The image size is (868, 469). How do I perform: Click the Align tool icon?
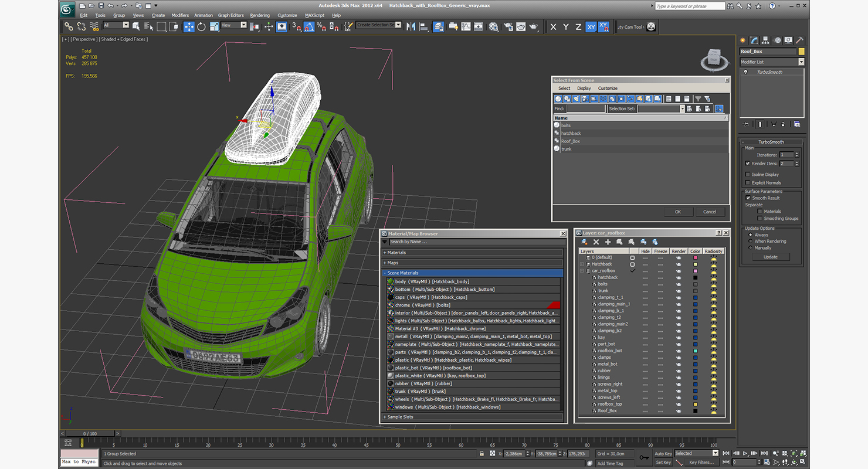(423, 26)
